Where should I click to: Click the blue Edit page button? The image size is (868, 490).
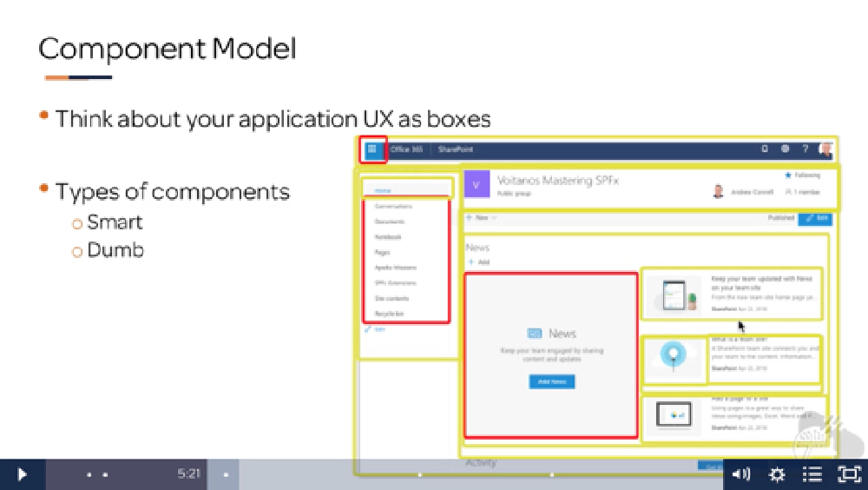tap(815, 218)
